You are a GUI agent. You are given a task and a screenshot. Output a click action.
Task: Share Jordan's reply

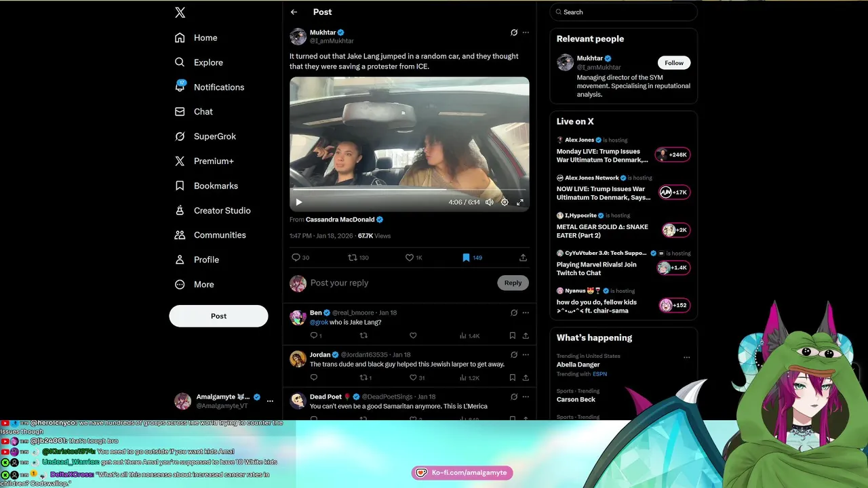(526, 378)
